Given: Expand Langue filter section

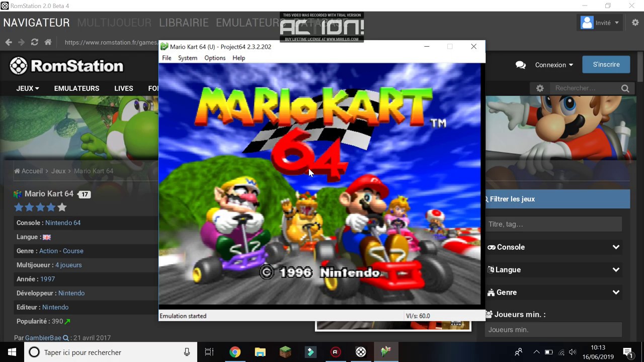Looking at the screenshot, I should click(x=553, y=269).
